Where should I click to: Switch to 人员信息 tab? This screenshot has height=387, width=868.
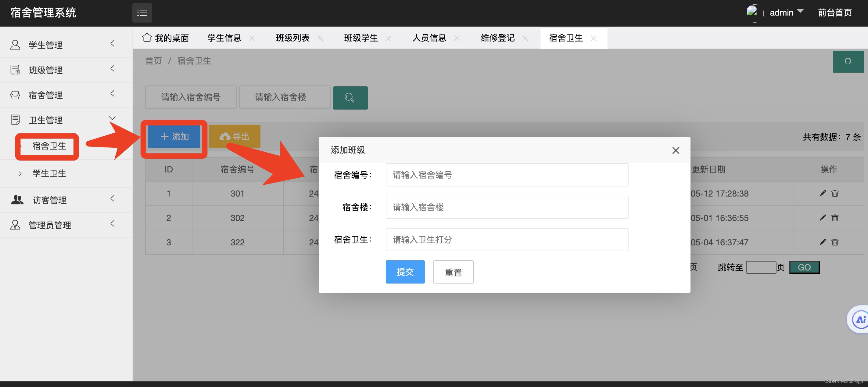[429, 38]
